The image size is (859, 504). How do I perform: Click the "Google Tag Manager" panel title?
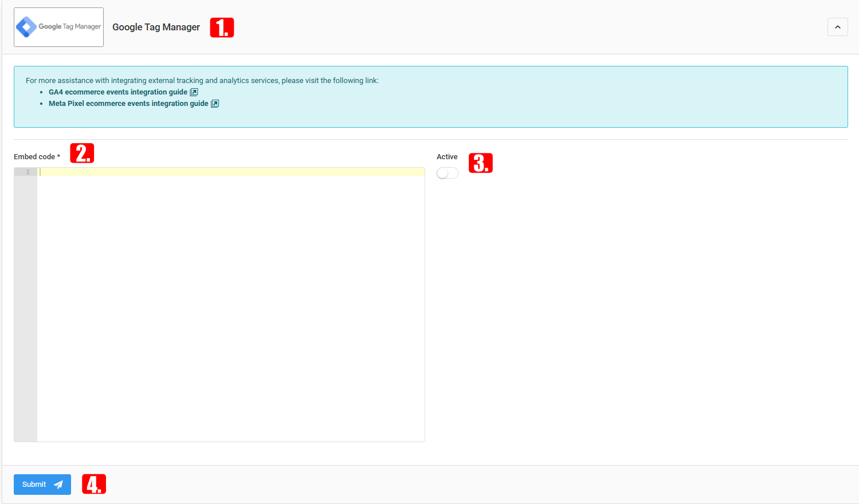156,27
